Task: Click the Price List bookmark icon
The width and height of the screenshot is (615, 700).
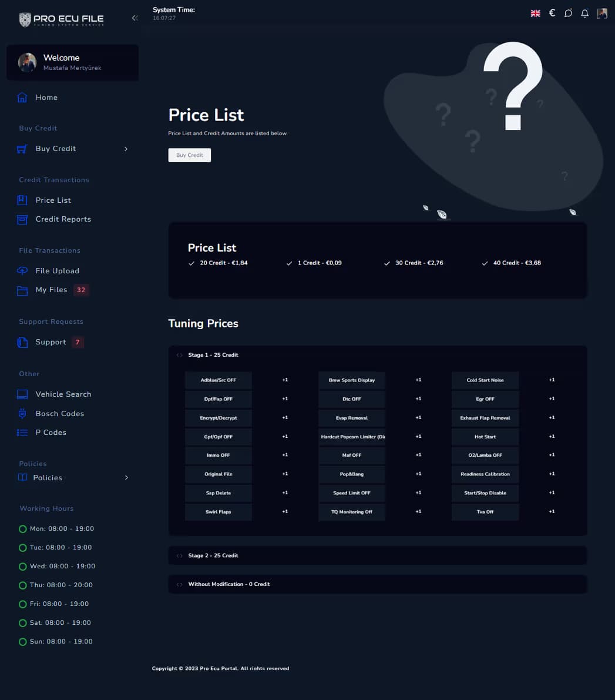Action: pos(22,200)
